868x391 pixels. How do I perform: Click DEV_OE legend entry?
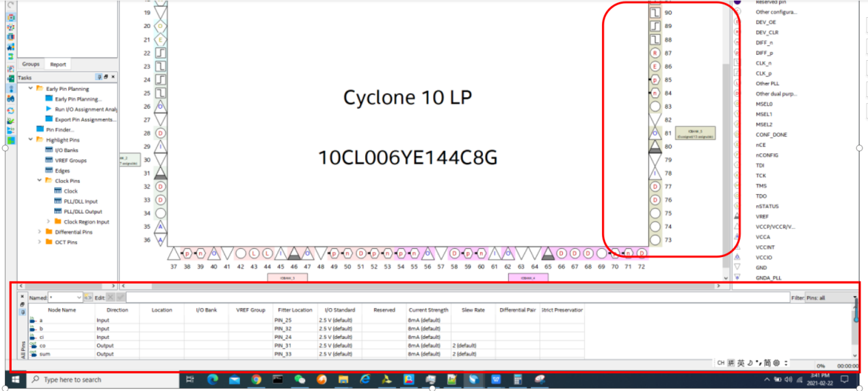point(765,22)
